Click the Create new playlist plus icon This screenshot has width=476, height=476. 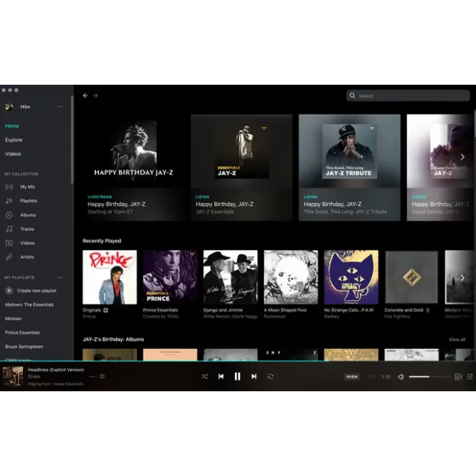coord(9,291)
